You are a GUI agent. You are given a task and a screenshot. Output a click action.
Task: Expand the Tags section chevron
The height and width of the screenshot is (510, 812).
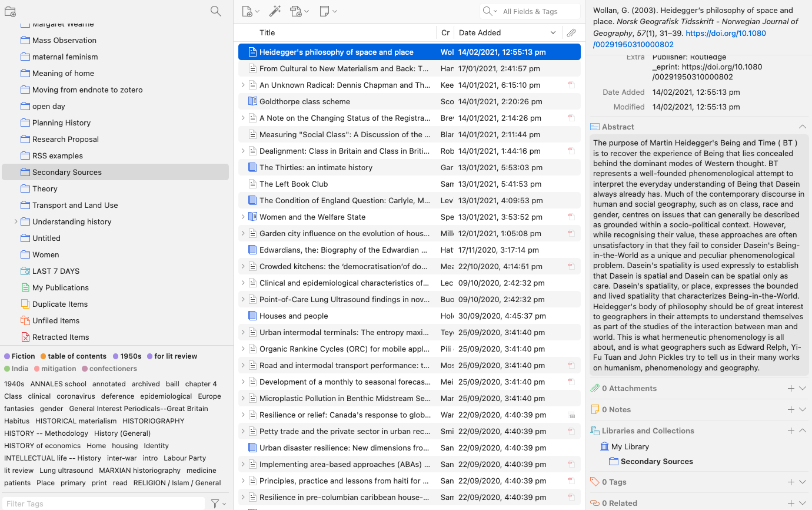point(802,482)
